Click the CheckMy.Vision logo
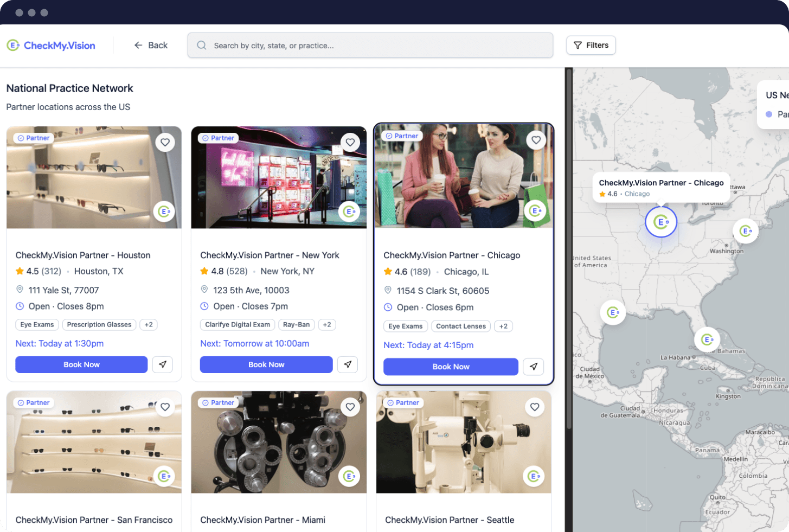Screen dimensions: 789x532 coord(51,46)
